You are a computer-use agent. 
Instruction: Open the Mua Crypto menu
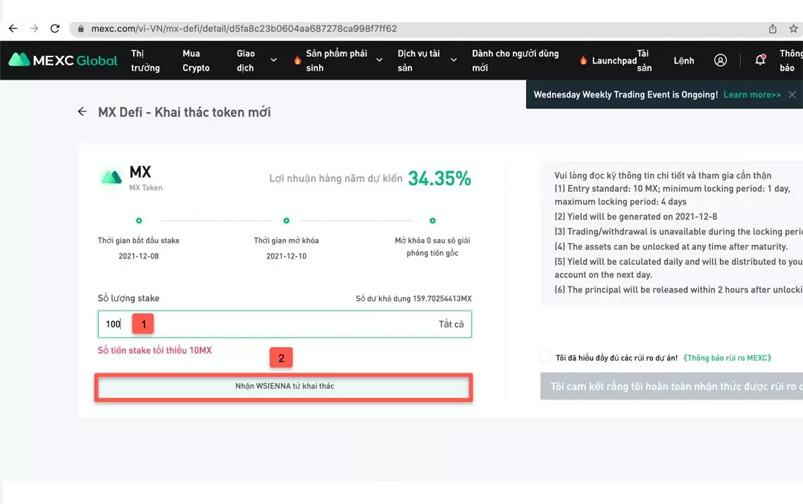pos(196,60)
